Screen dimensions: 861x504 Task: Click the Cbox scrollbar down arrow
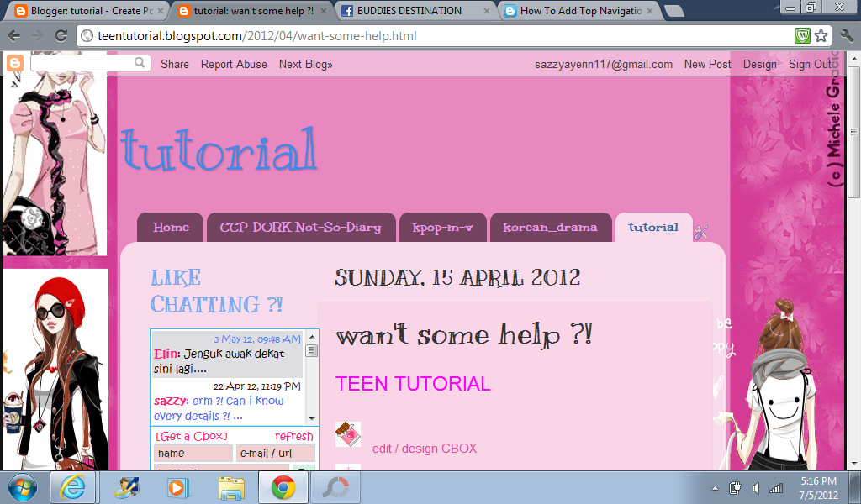pyautogui.click(x=312, y=419)
